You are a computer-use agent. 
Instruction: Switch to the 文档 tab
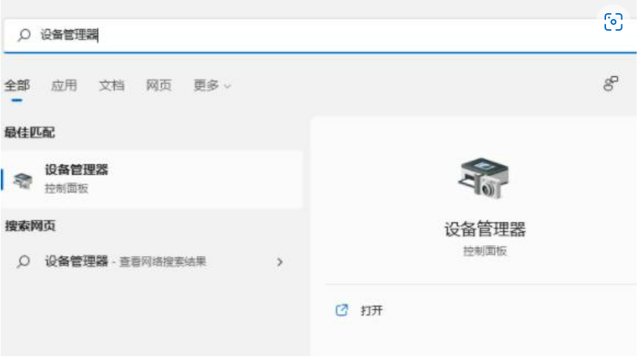112,86
